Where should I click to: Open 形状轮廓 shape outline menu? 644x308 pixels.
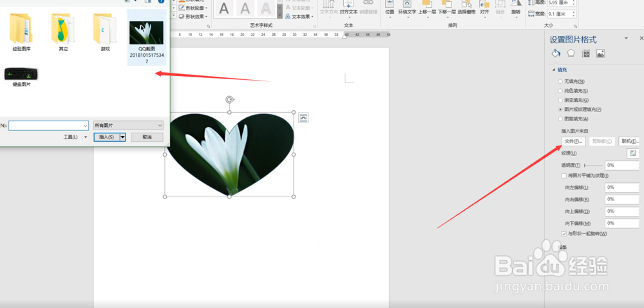[x=193, y=8]
